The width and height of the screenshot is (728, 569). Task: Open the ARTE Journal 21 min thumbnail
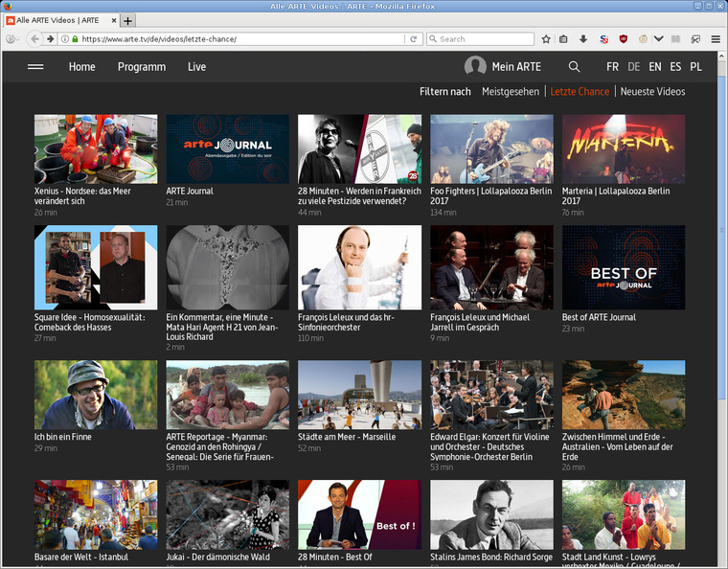tap(228, 149)
